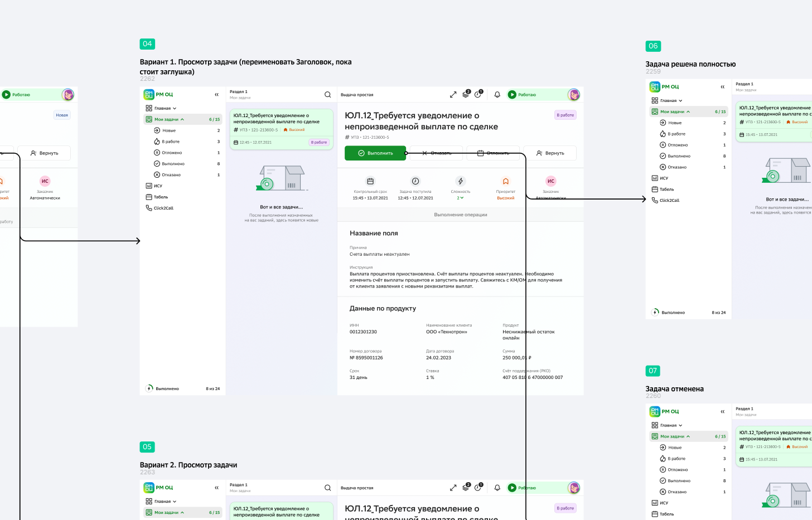Open the layers stack icon with badge 2 in frame 04
The image size is (812, 520).
pos(466,95)
